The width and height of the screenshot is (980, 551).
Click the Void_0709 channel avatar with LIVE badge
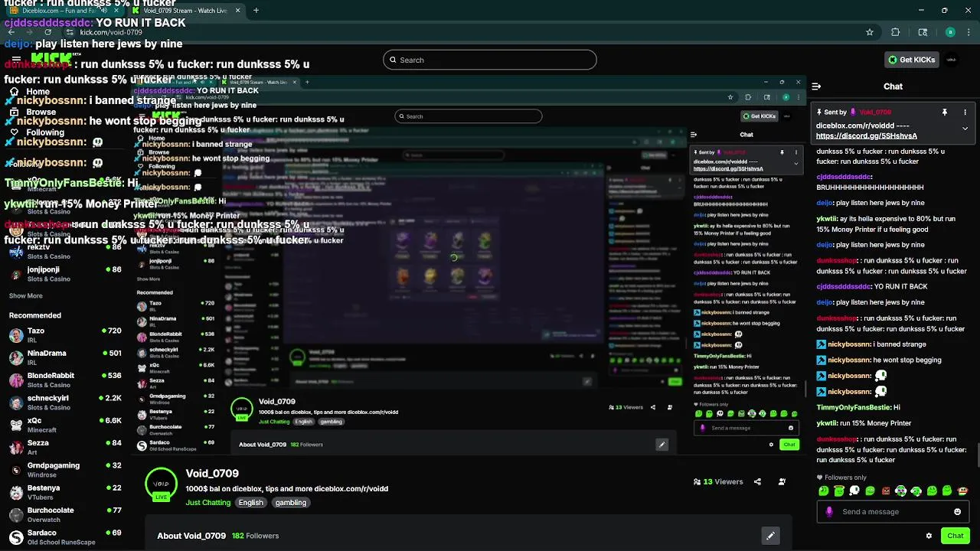pos(161,484)
